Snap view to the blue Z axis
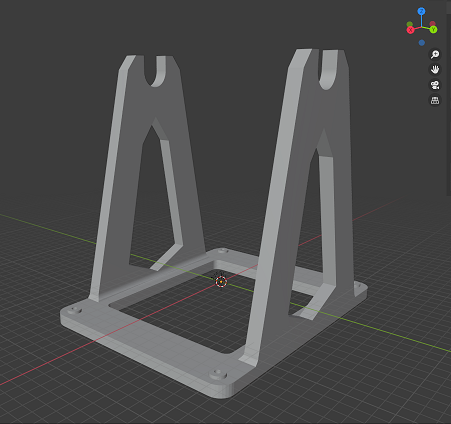Viewport: 451px width, 424px height. tap(421, 11)
